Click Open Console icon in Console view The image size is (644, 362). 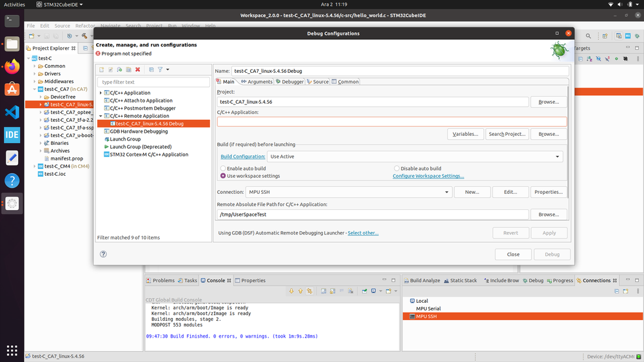coord(389,291)
